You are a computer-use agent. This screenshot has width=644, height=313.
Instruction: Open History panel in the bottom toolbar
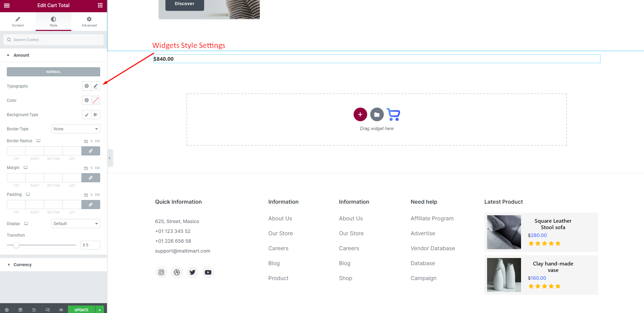[34, 310]
